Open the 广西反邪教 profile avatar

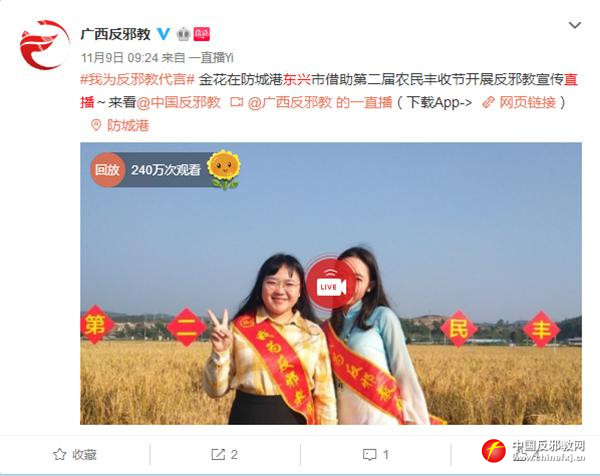pyautogui.click(x=44, y=45)
